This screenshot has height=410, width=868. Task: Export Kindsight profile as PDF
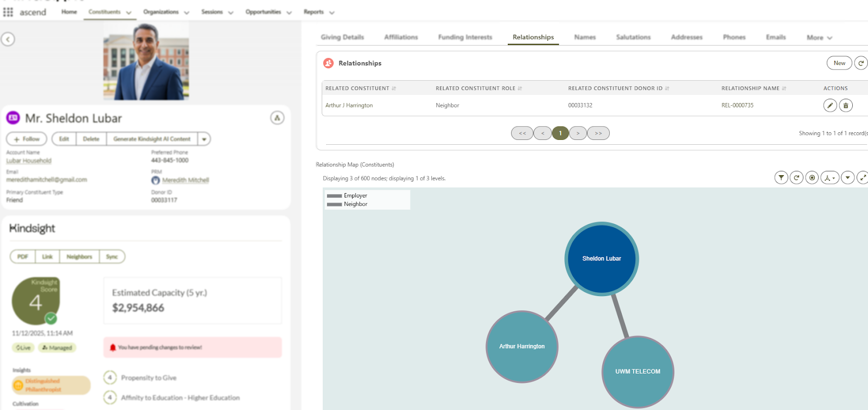[x=23, y=257]
